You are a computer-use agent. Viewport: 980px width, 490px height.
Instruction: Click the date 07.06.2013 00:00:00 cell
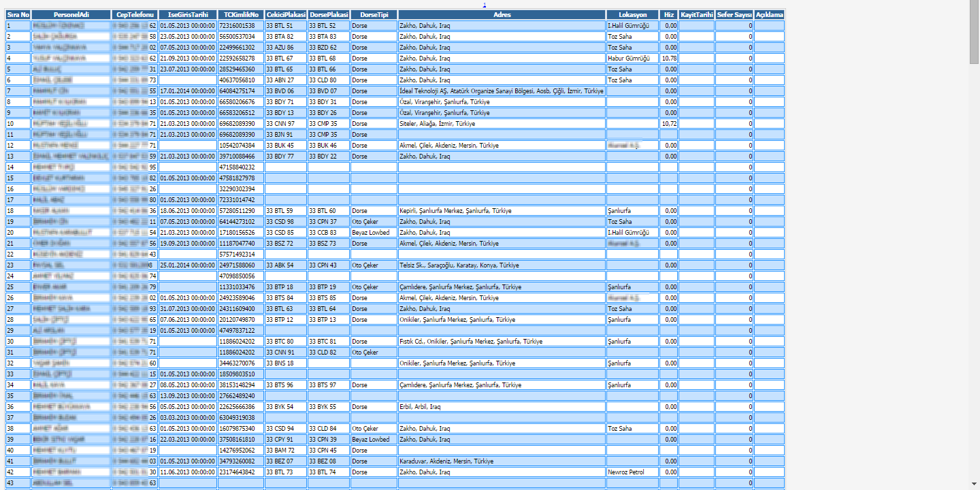tap(188, 320)
